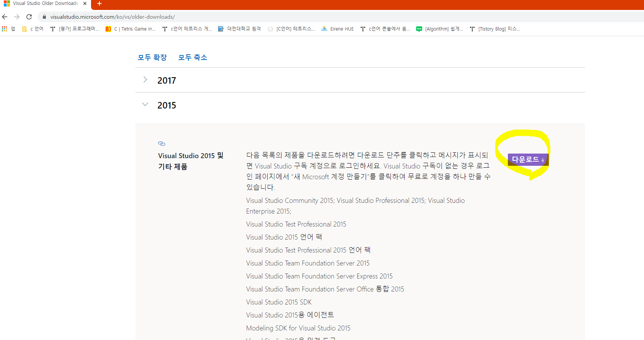644x340 pixels.
Task: Click the 2015 section heading
Action: [x=167, y=105]
